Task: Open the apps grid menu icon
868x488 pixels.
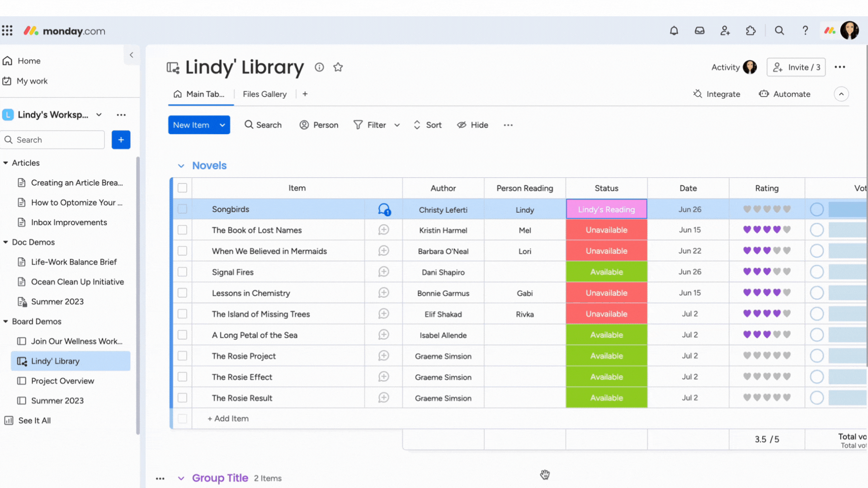Action: click(x=7, y=31)
